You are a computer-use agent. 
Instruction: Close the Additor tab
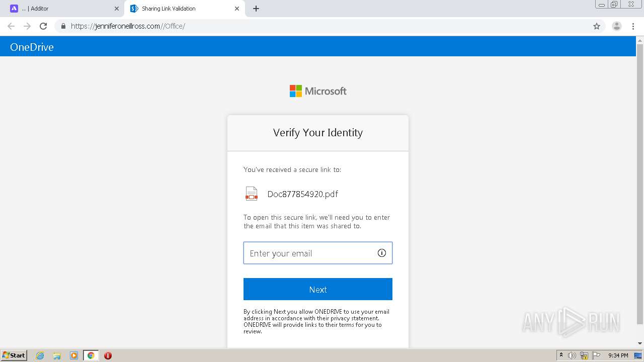tap(116, 9)
